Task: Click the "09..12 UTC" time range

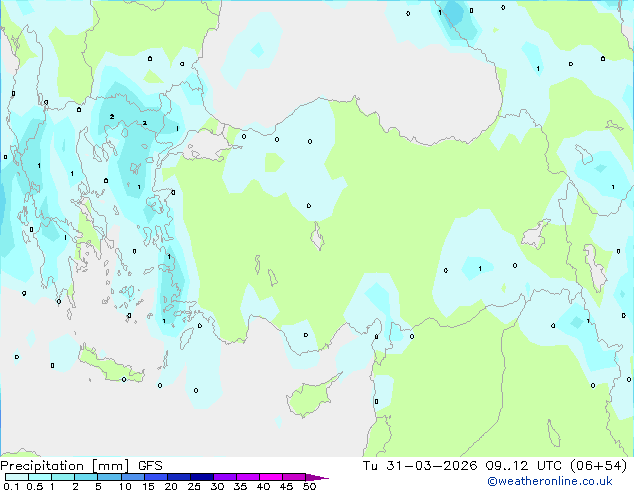Action: point(524,466)
